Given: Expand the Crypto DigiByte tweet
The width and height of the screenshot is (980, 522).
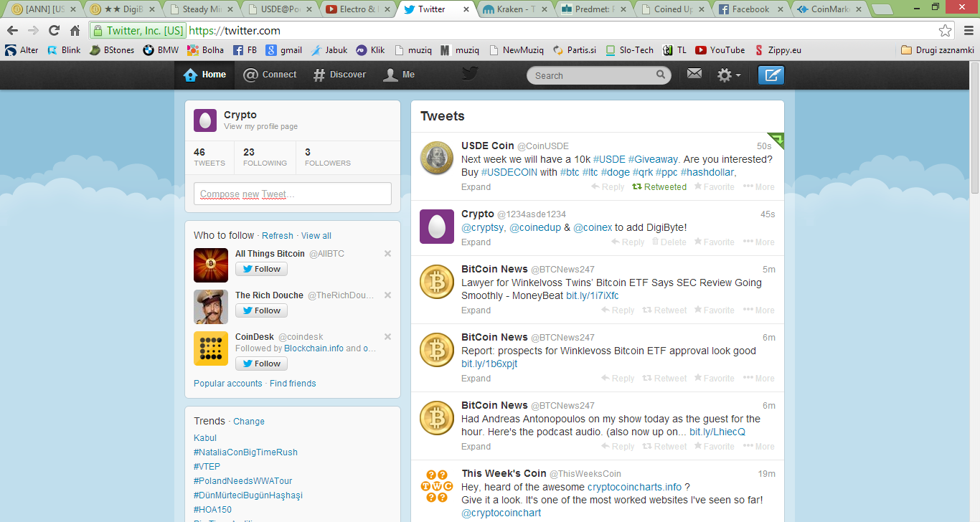Looking at the screenshot, I should click(x=476, y=242).
